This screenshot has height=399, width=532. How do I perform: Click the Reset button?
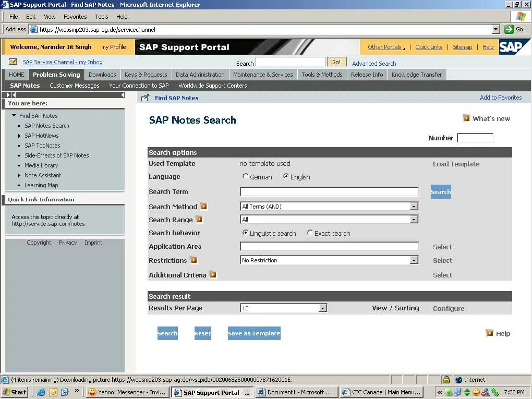pyautogui.click(x=202, y=333)
